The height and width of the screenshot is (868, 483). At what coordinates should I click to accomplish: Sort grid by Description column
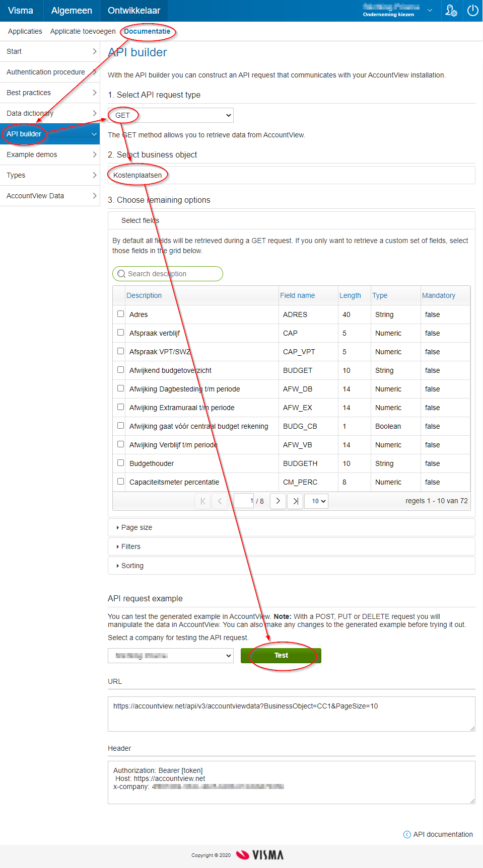(144, 295)
